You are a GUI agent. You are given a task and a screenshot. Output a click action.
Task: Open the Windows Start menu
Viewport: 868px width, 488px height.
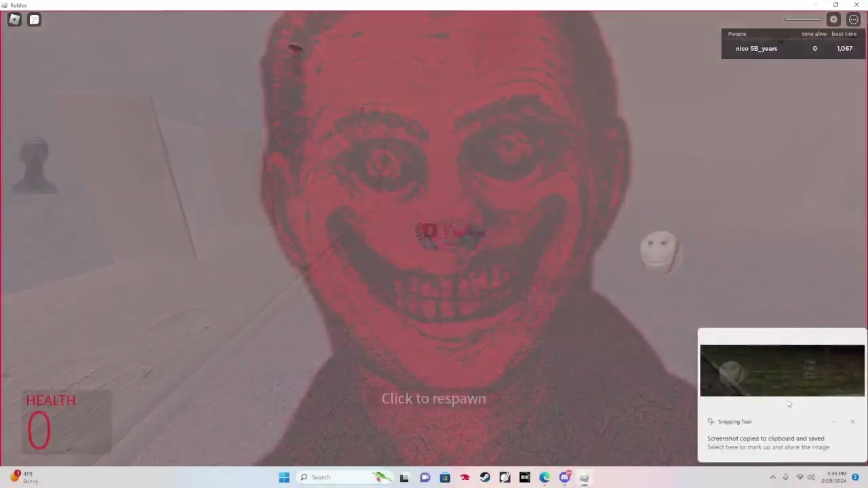click(x=284, y=477)
